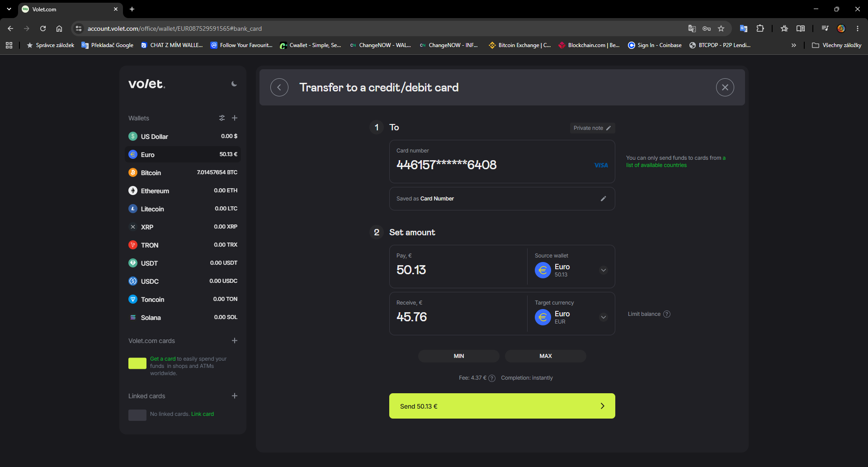Edit the saved card name pencil icon
The height and width of the screenshot is (467, 868).
[x=603, y=199]
